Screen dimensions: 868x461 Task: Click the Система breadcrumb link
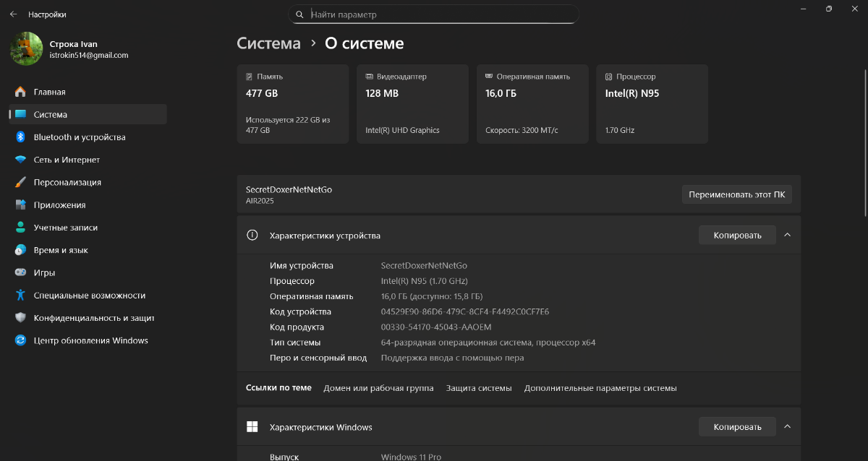point(268,43)
